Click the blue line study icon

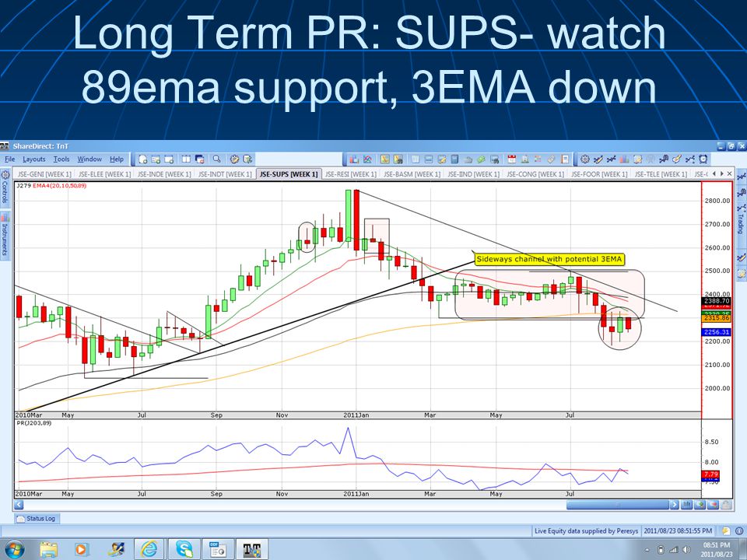point(612,159)
